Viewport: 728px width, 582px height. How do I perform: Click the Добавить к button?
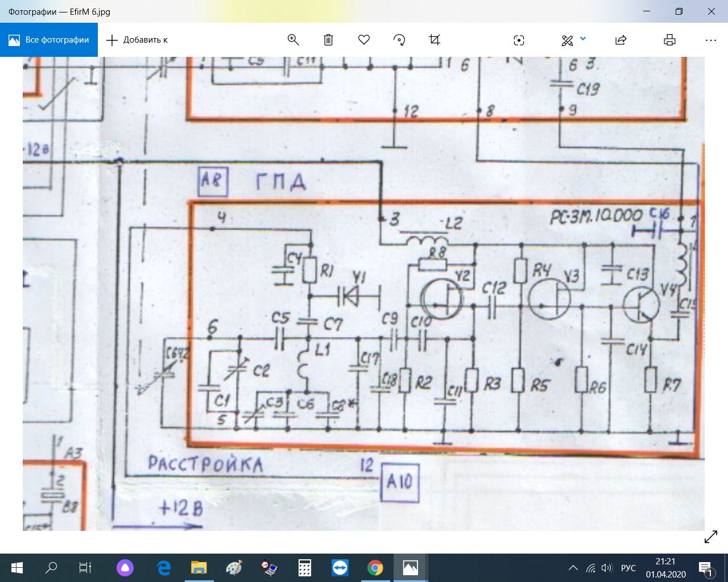pos(137,40)
